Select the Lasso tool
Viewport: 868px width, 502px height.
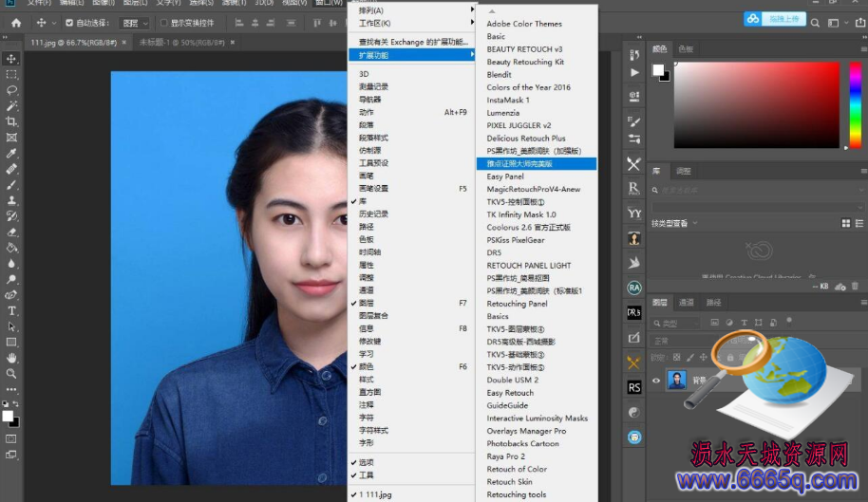11,90
